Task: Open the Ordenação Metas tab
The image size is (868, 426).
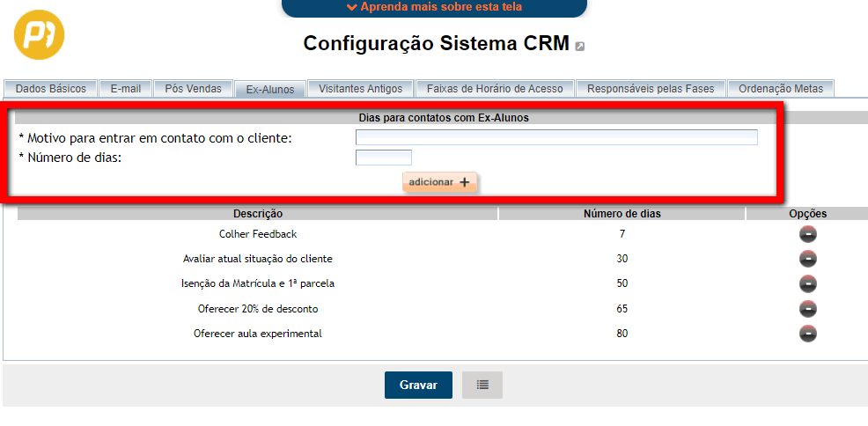Action: (x=781, y=89)
